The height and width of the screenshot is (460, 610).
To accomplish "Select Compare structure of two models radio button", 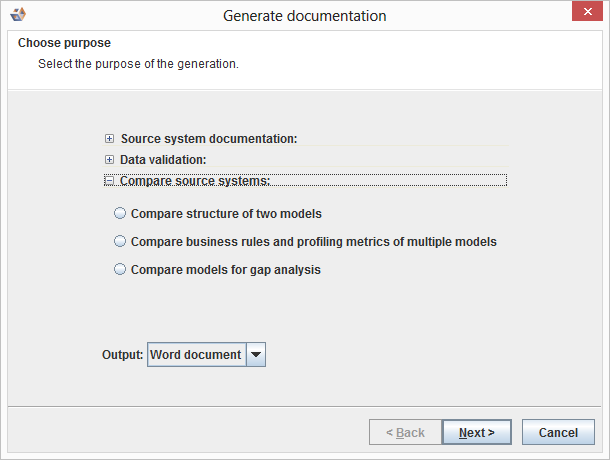I will tap(121, 213).
